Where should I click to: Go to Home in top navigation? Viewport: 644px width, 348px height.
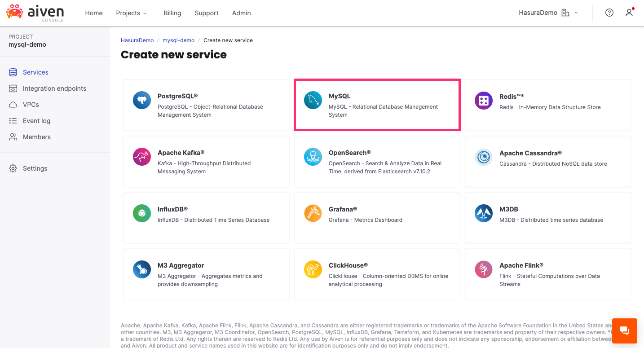point(94,13)
